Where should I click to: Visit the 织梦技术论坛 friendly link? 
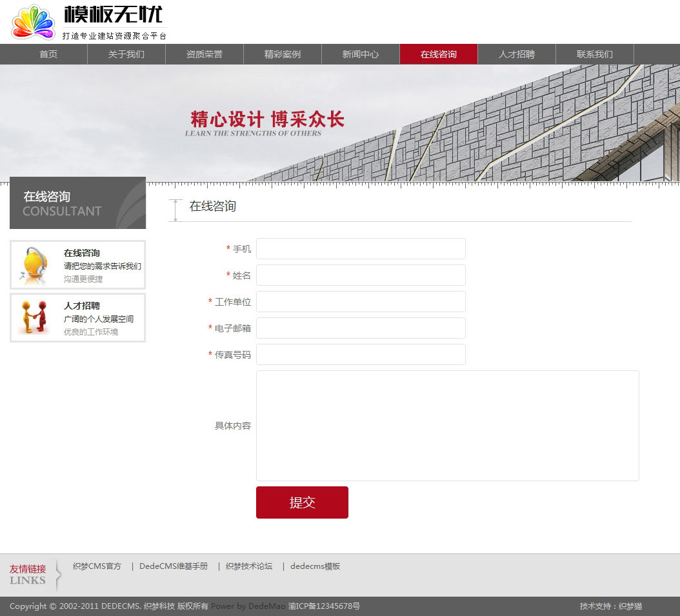(x=249, y=566)
